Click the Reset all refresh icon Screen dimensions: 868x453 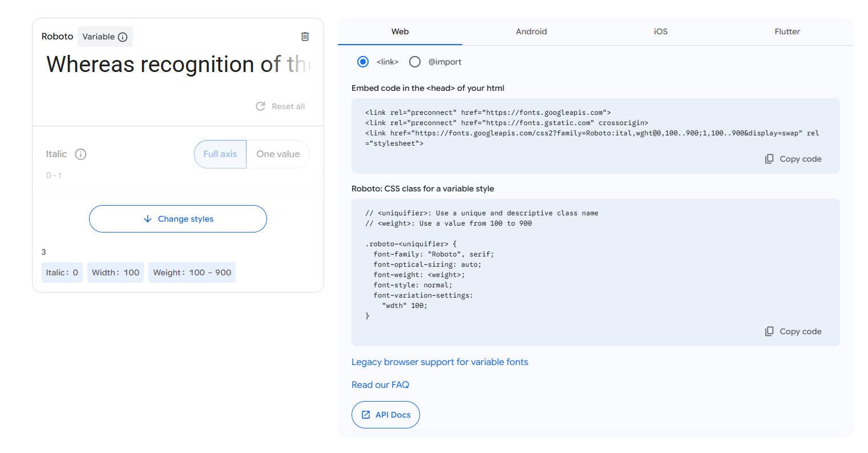coord(261,106)
